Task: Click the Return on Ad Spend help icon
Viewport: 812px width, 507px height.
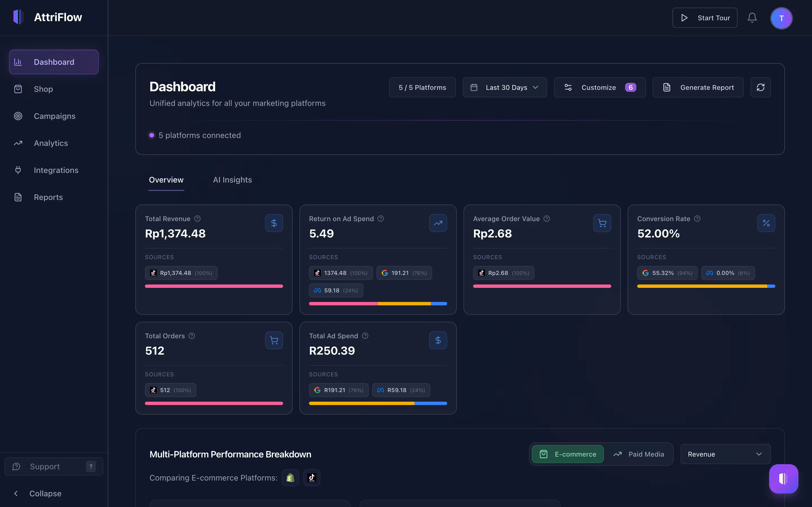Action: pos(381,219)
